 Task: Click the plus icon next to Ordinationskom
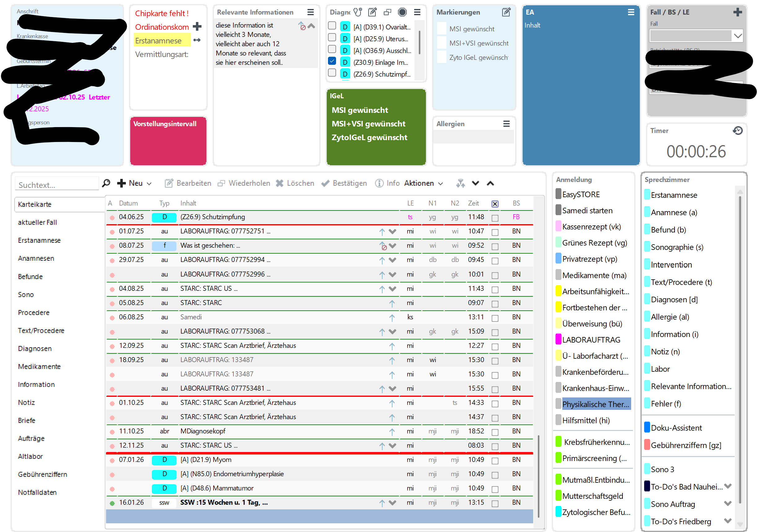197,26
